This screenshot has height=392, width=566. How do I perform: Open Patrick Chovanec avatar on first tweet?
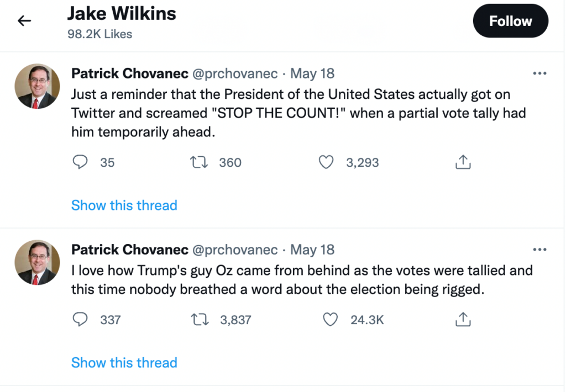click(x=37, y=86)
